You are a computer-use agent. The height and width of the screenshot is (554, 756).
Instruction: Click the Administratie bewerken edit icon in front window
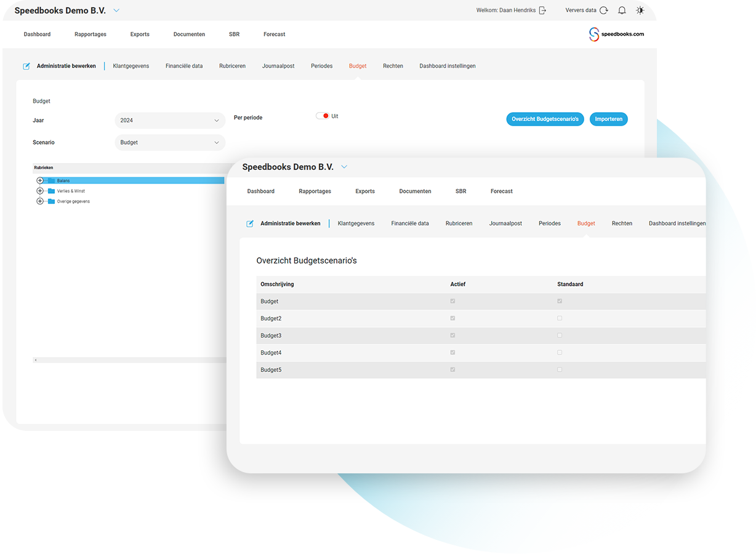point(250,223)
